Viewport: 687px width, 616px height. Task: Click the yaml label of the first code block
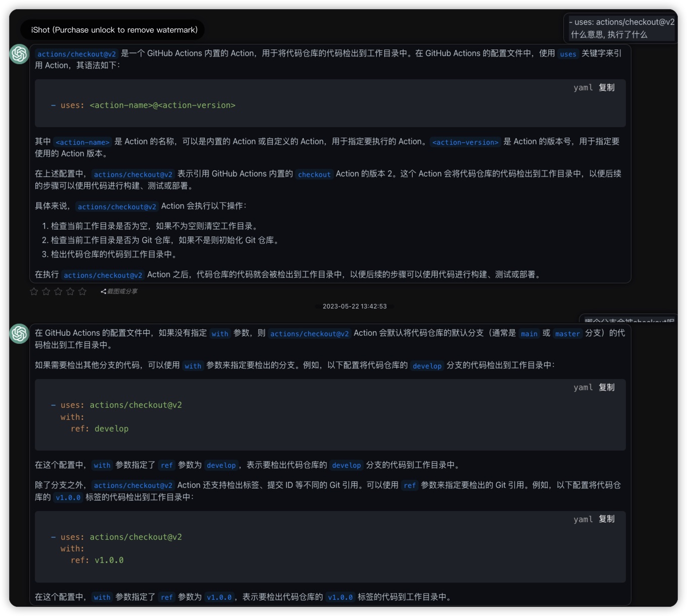(583, 88)
